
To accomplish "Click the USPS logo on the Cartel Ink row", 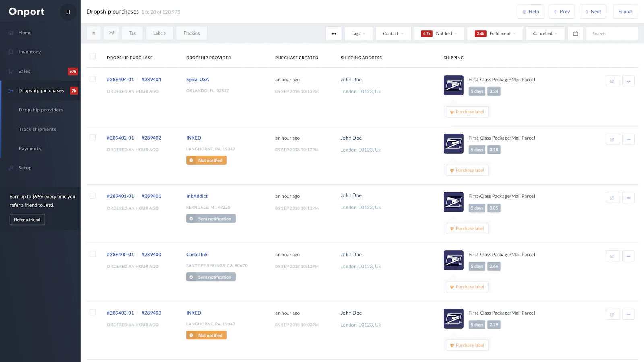I will (x=453, y=260).
